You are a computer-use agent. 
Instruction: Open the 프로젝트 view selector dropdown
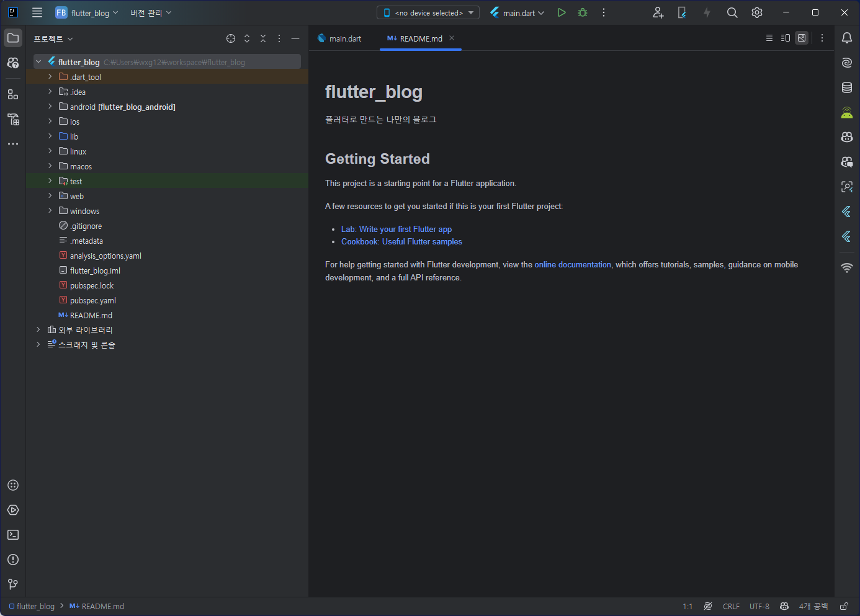[x=53, y=38]
